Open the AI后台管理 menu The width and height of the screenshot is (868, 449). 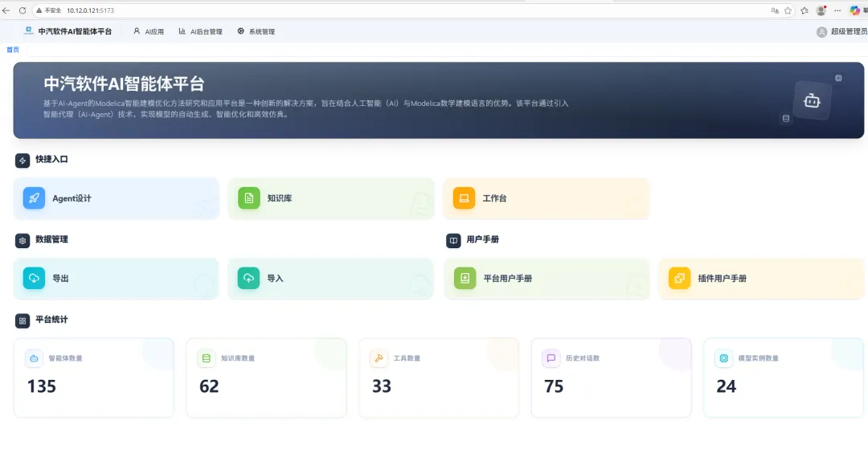click(x=200, y=31)
